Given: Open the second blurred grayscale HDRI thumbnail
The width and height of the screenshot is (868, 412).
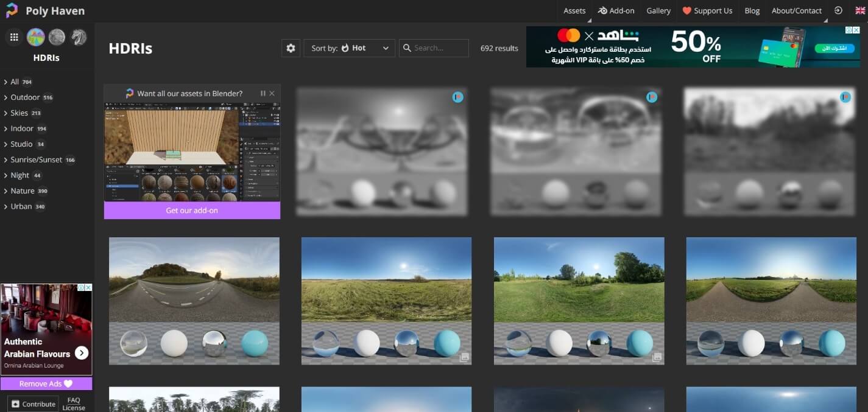Looking at the screenshot, I should click(576, 152).
